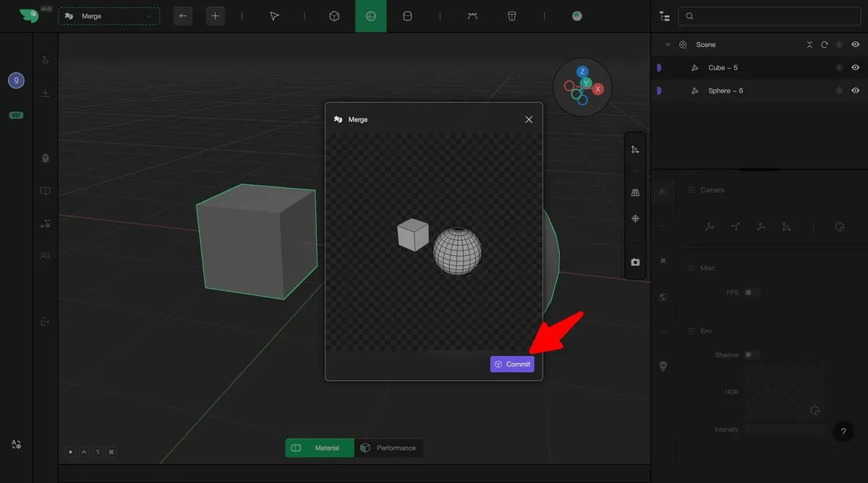Toggle the FPS switch under Misc
The image size is (868, 483).
click(752, 293)
